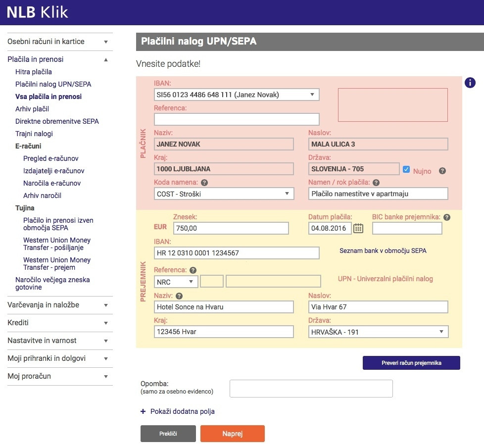Open the payer IBAN account dropdown
Image resolution: width=484 pixels, height=448 pixels.
click(x=237, y=95)
